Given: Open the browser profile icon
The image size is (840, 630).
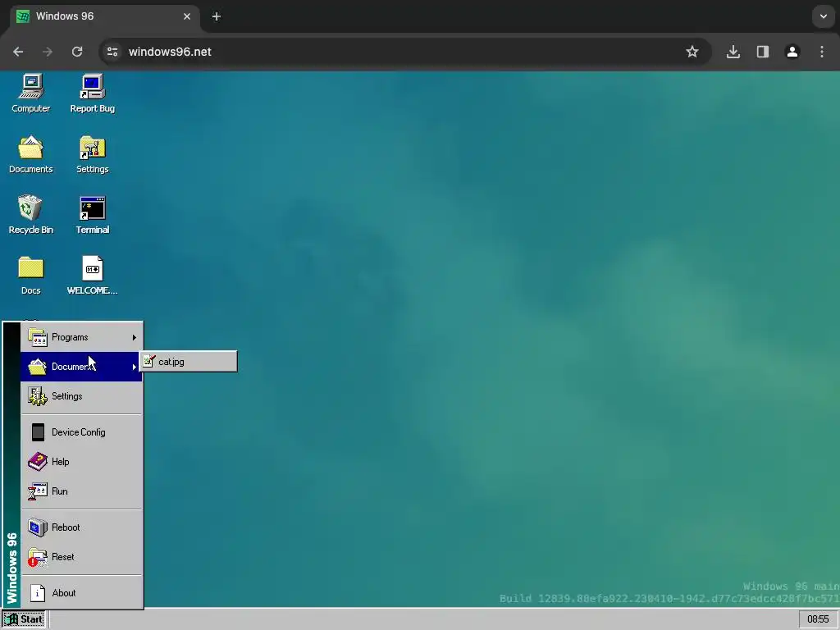Looking at the screenshot, I should tap(792, 52).
